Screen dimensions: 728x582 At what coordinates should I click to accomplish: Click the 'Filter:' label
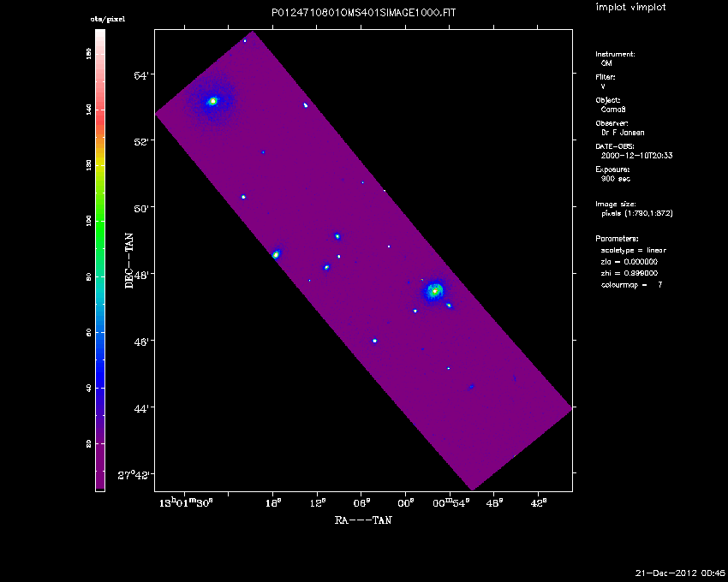(606, 77)
